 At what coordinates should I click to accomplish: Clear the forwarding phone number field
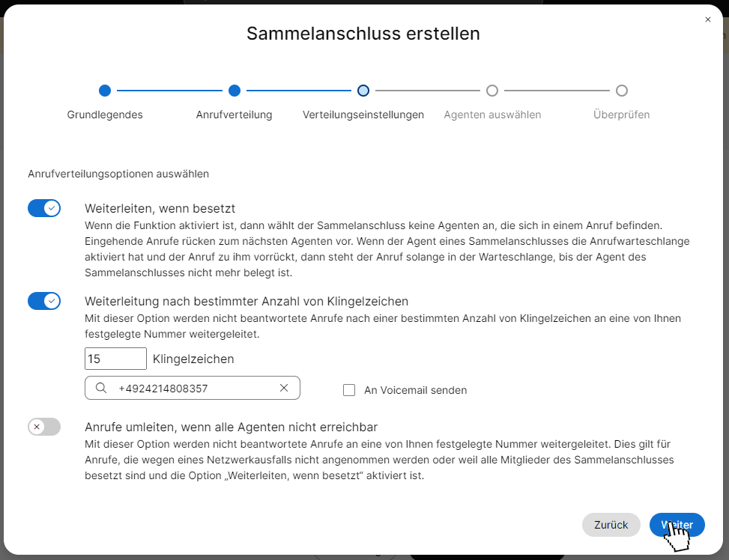tap(284, 388)
